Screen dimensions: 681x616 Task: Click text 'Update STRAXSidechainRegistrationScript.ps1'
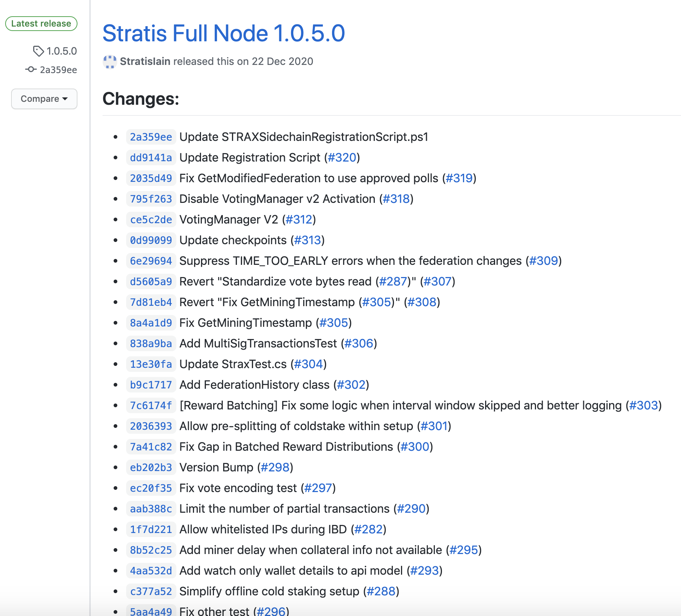click(x=304, y=137)
